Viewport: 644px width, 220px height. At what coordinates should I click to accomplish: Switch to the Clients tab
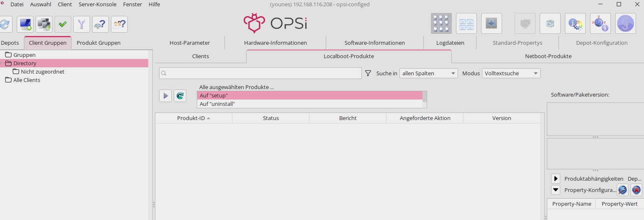[201, 56]
